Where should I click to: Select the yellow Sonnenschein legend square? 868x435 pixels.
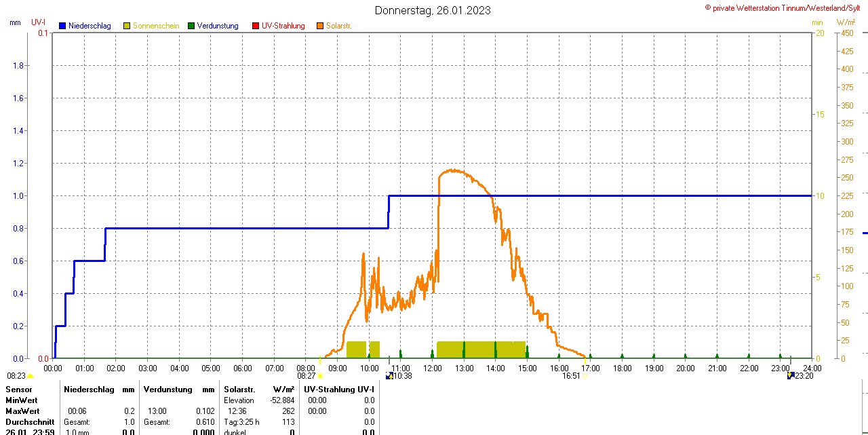[127, 26]
